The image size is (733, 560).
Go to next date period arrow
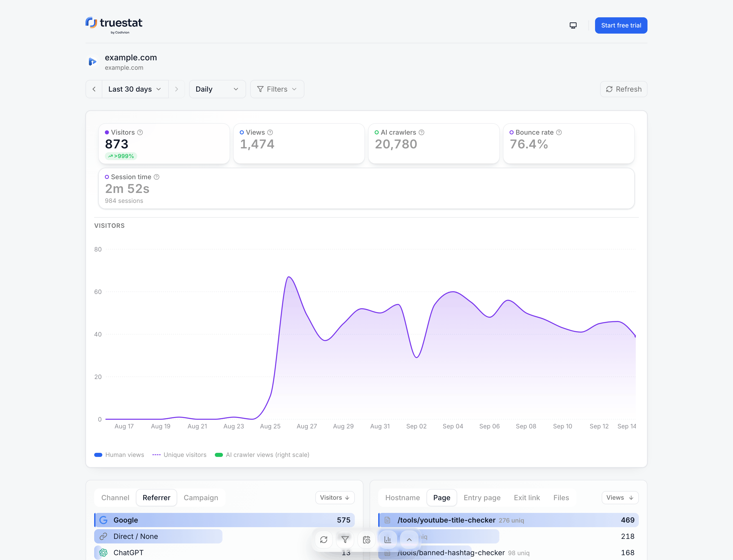pyautogui.click(x=177, y=89)
